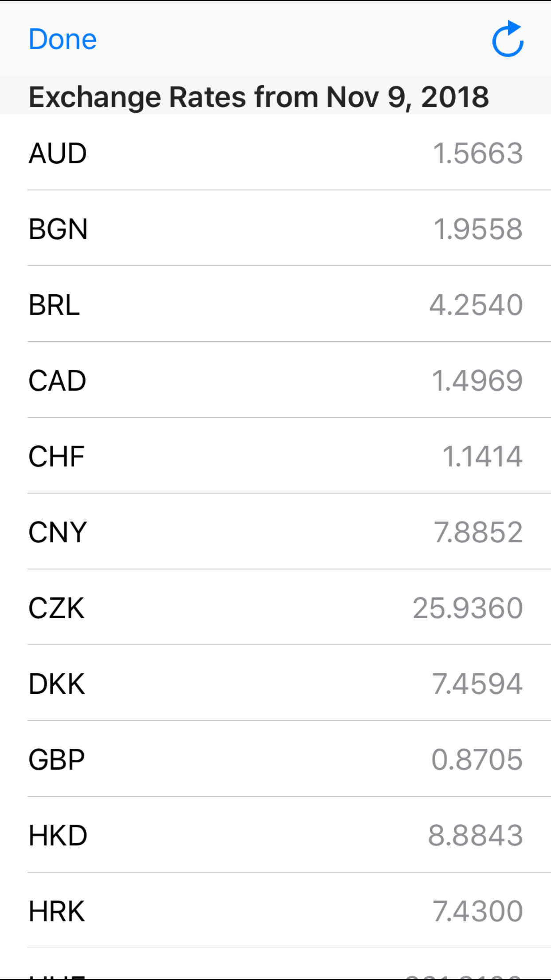551x980 pixels.
Task: Click the 7.8852 exchange rate
Action: (x=478, y=532)
